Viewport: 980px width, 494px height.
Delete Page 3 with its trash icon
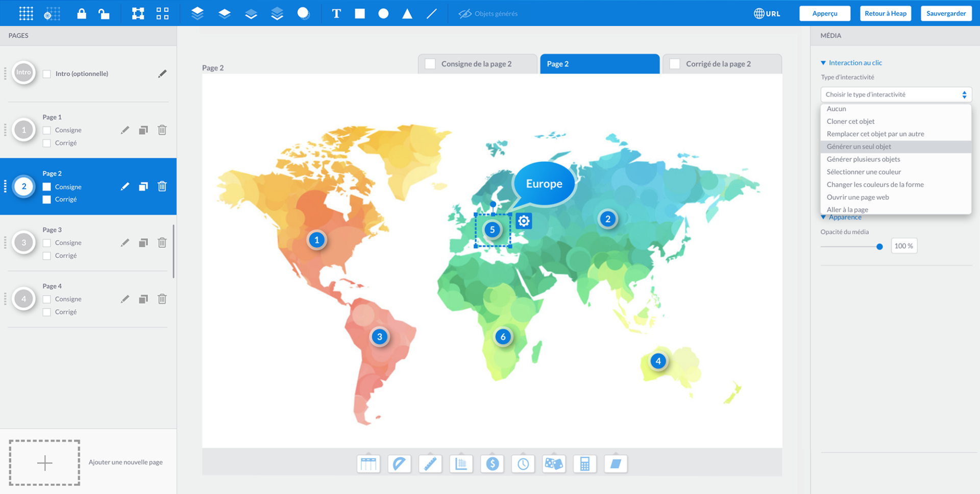click(162, 243)
